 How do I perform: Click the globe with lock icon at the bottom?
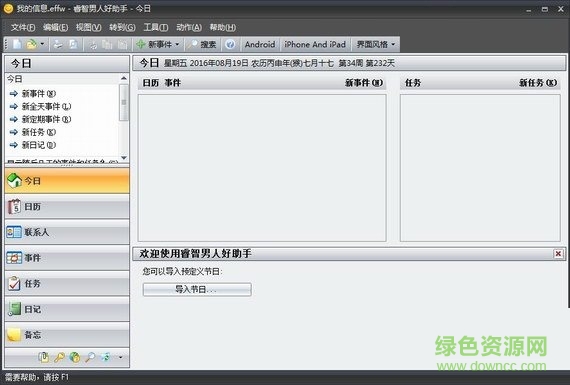pos(75,357)
